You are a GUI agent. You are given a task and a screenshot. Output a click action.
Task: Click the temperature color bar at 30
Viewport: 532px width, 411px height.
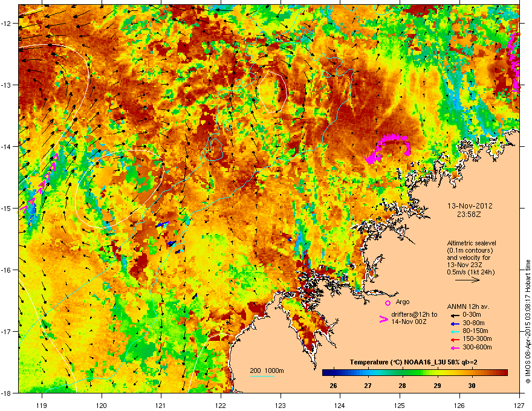pos(472,372)
